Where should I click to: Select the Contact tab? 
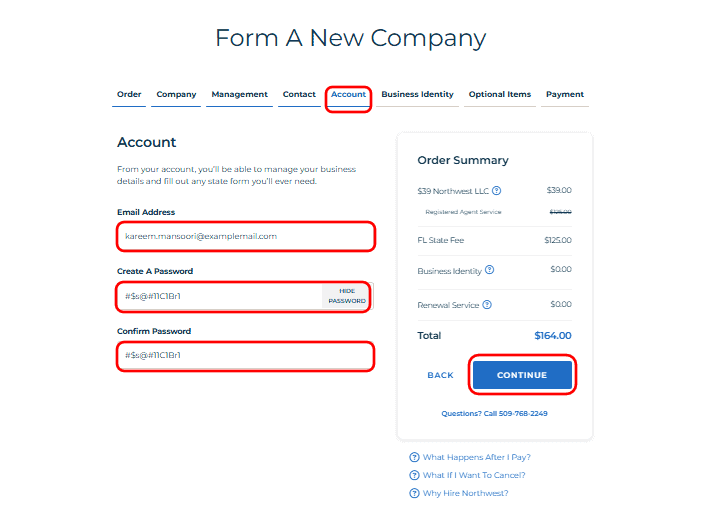tap(299, 95)
